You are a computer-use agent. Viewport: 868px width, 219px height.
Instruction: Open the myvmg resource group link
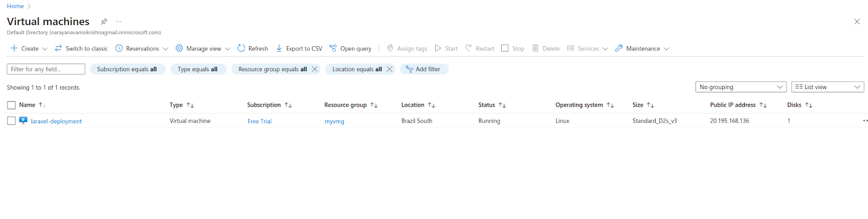click(x=334, y=121)
